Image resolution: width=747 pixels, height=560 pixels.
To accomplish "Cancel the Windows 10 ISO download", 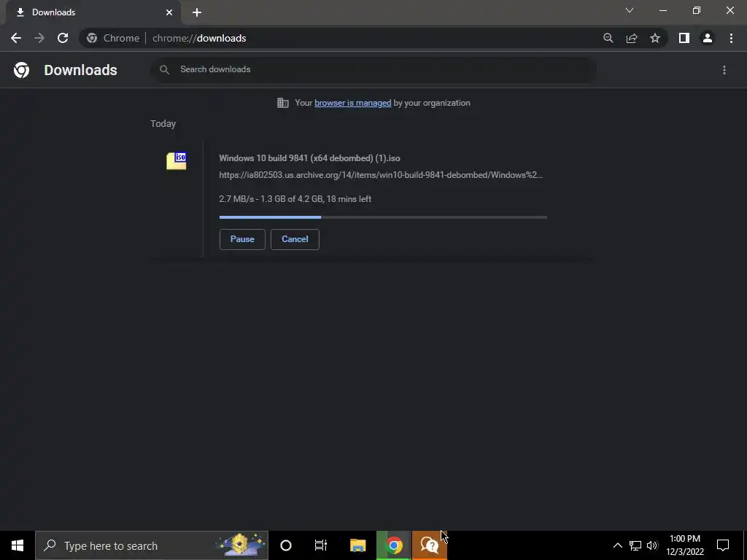I will coord(295,239).
